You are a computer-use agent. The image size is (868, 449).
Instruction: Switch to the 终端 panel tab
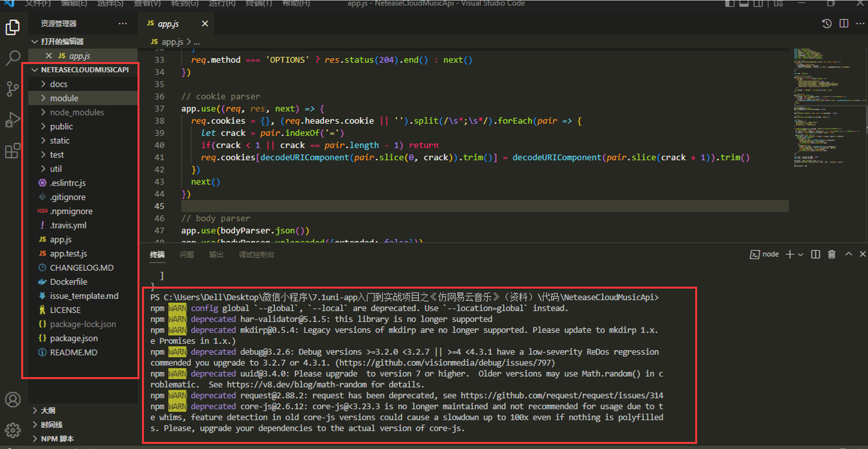coord(157,254)
